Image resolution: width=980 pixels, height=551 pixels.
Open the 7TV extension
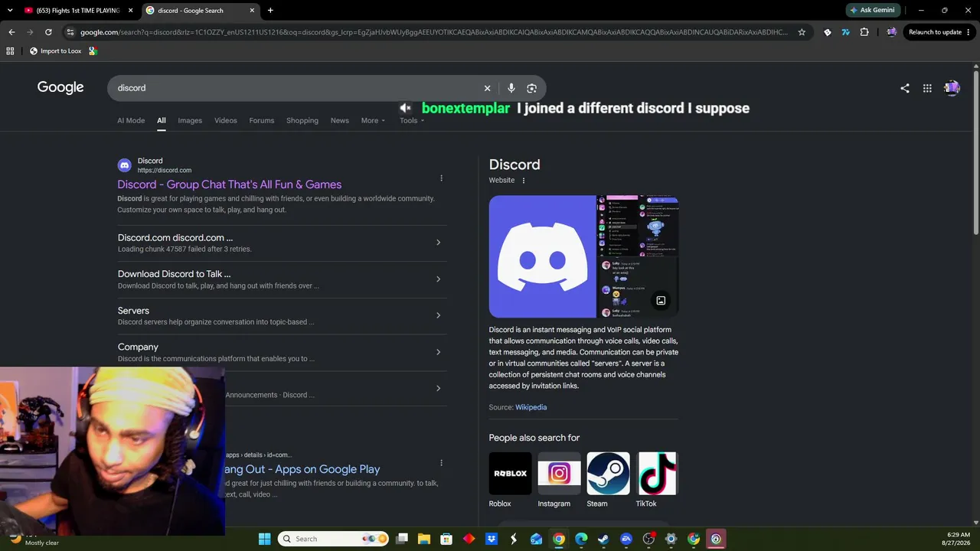[845, 32]
